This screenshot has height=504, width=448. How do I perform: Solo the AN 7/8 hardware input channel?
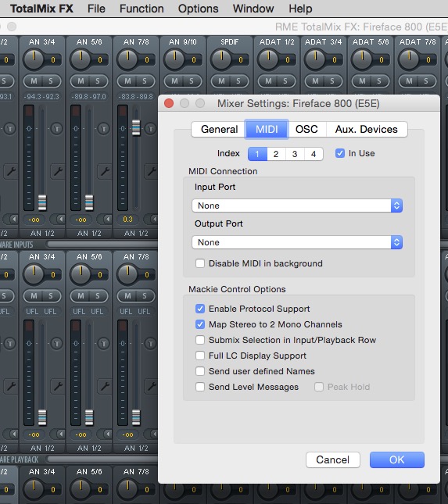click(145, 81)
